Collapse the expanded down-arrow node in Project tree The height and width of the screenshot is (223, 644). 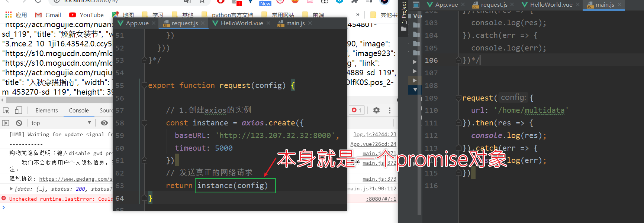tap(415, 89)
